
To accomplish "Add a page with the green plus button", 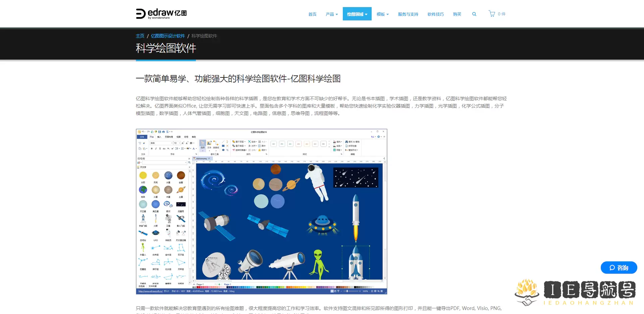I will 219,284.
